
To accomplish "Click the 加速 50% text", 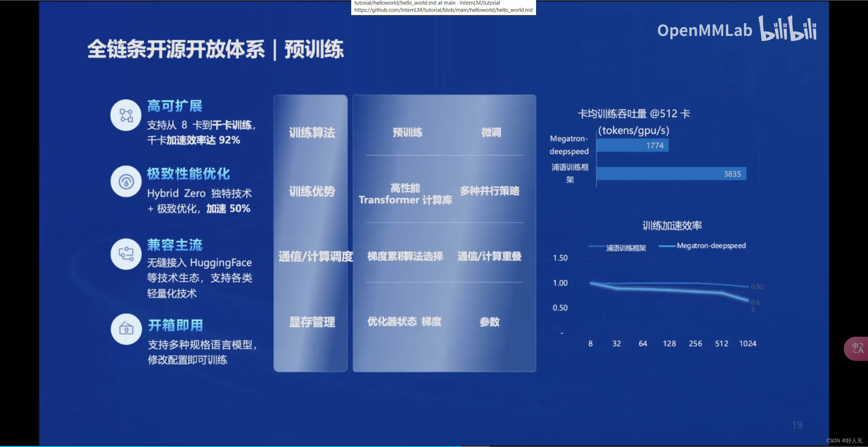I will tap(228, 209).
